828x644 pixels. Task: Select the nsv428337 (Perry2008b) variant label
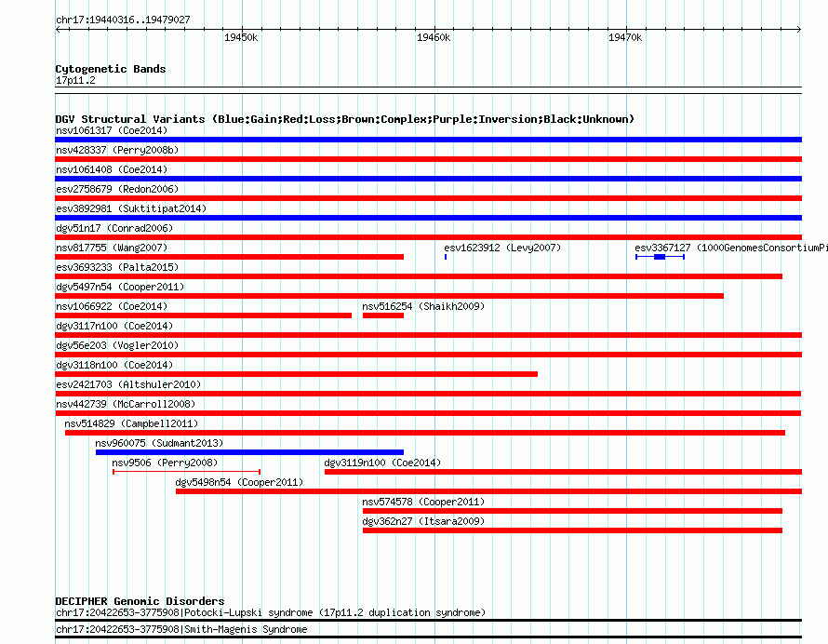117,150
